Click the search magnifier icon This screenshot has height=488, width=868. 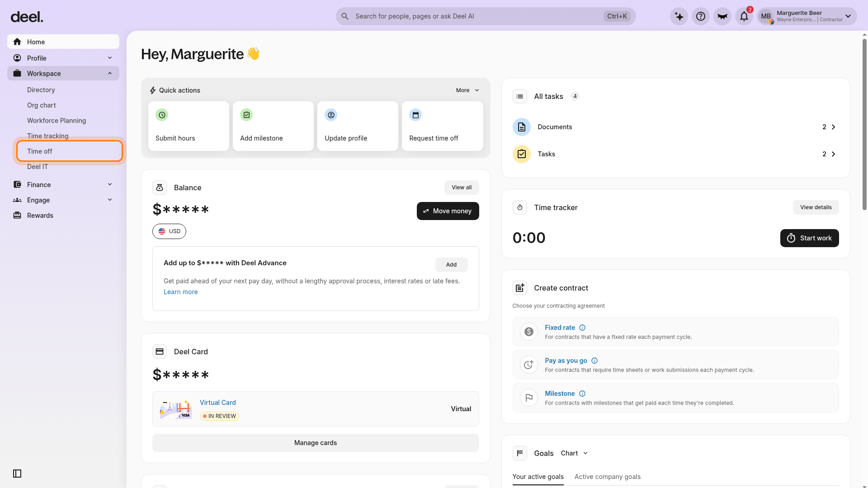(345, 16)
